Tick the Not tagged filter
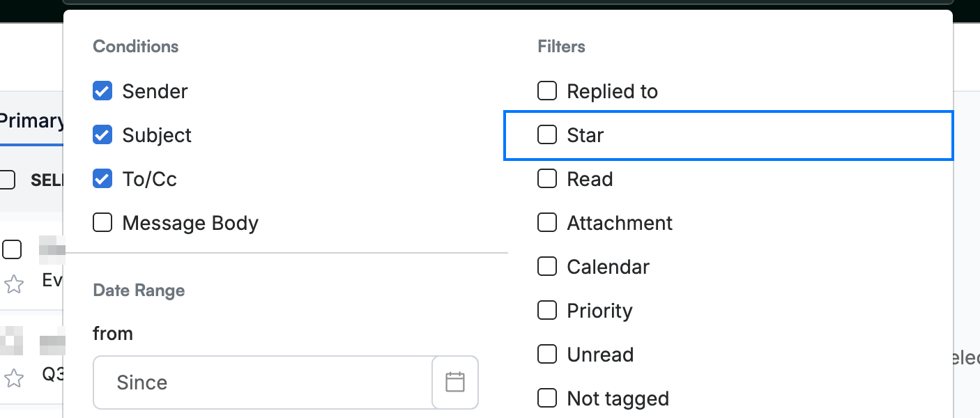Image resolution: width=980 pixels, height=418 pixels. (547, 398)
